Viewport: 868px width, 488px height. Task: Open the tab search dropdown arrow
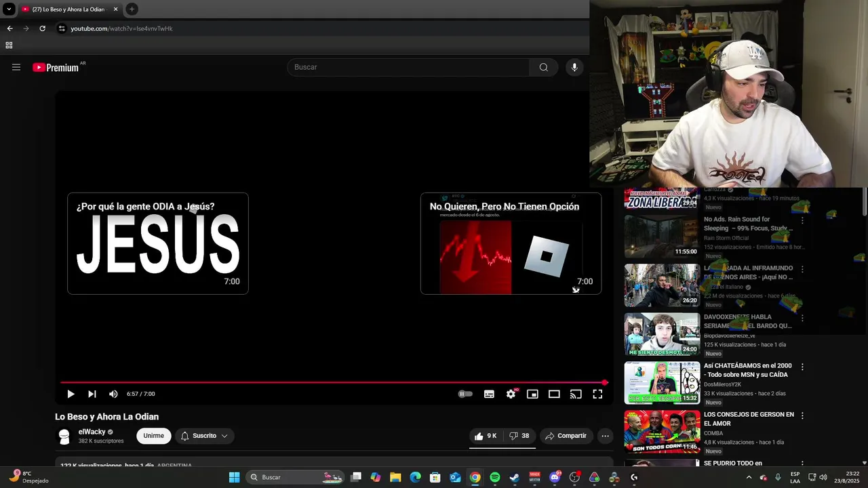coord(9,9)
